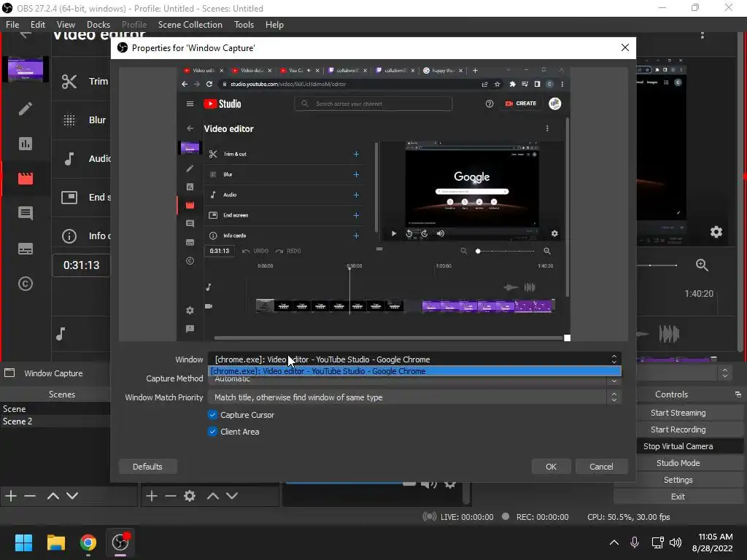Click the remove scene minus icon

(29, 496)
